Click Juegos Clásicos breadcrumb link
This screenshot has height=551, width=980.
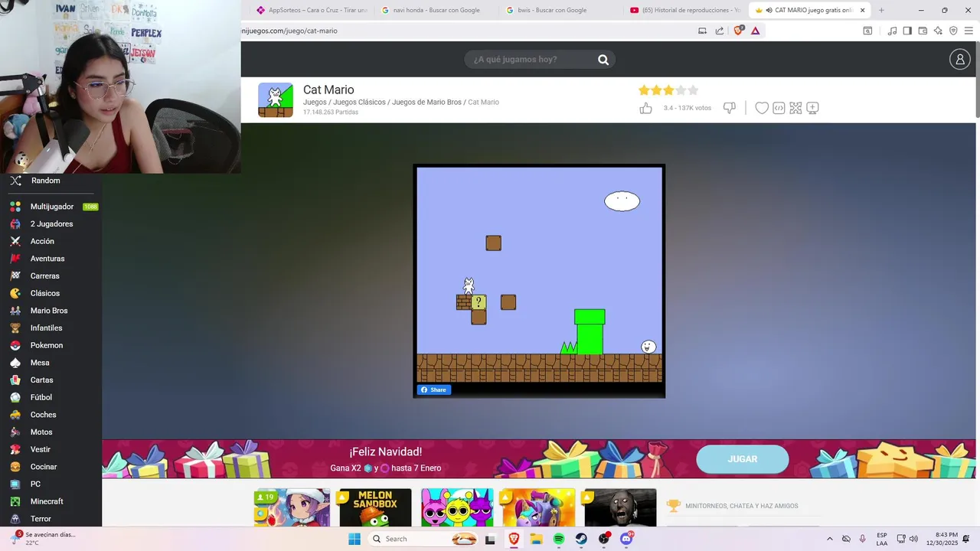click(359, 102)
